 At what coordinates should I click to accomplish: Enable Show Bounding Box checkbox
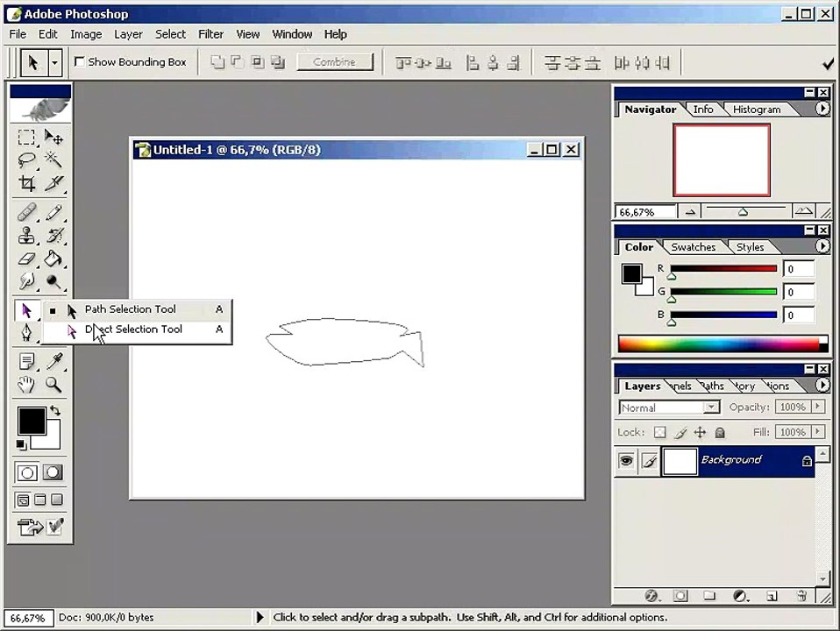pos(79,61)
